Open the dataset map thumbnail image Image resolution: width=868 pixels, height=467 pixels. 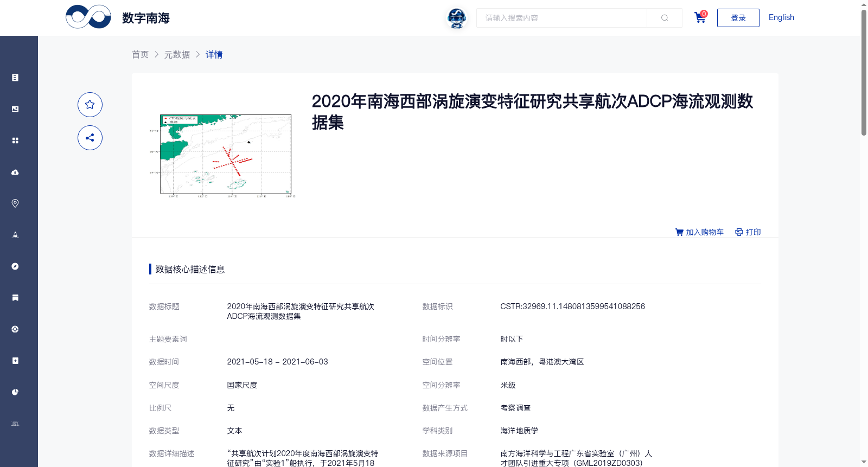click(x=222, y=156)
